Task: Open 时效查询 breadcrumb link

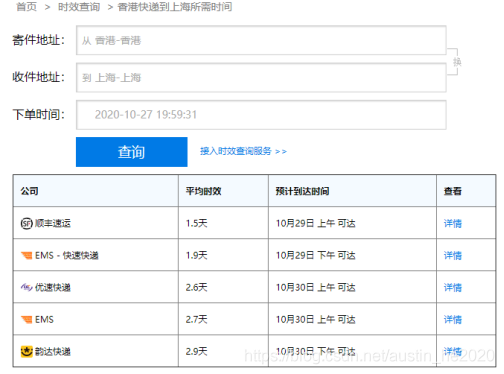Action: coord(79,7)
